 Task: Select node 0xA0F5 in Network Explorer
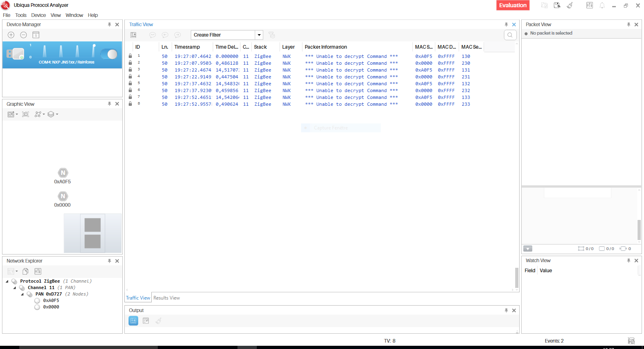(x=51, y=300)
